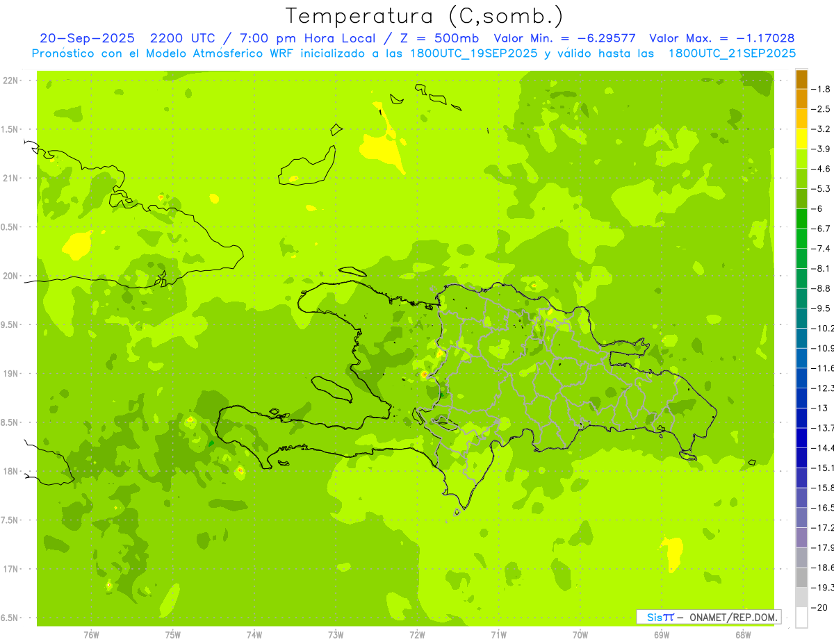This screenshot has width=834, height=644.
Task: Click the "ONAMET/REP.DOM." credit label
Action: (x=734, y=617)
